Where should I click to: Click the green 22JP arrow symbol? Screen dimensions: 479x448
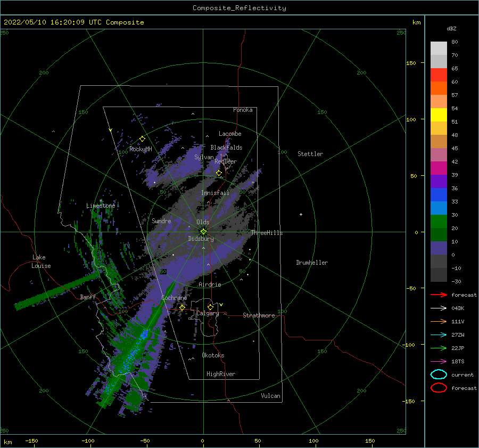[x=439, y=348]
